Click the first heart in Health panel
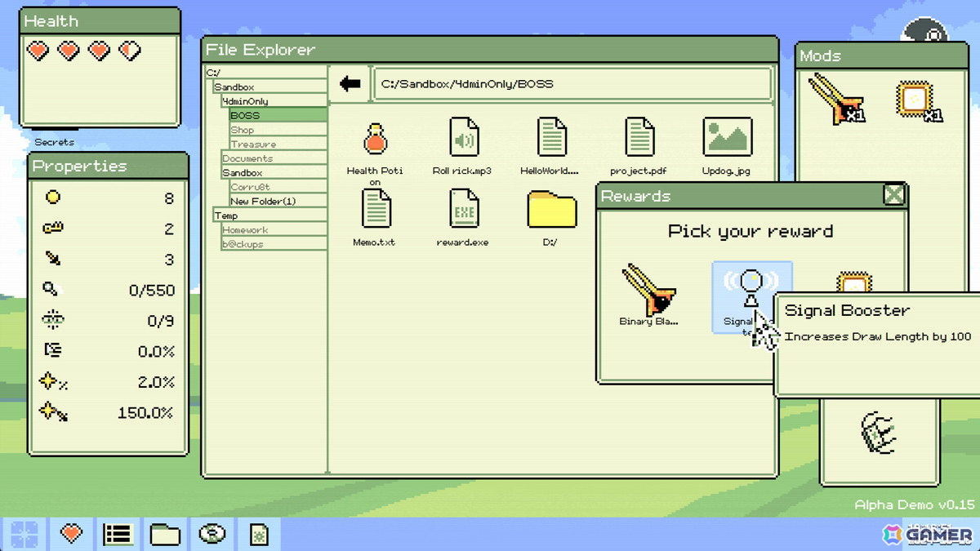 tap(38, 51)
